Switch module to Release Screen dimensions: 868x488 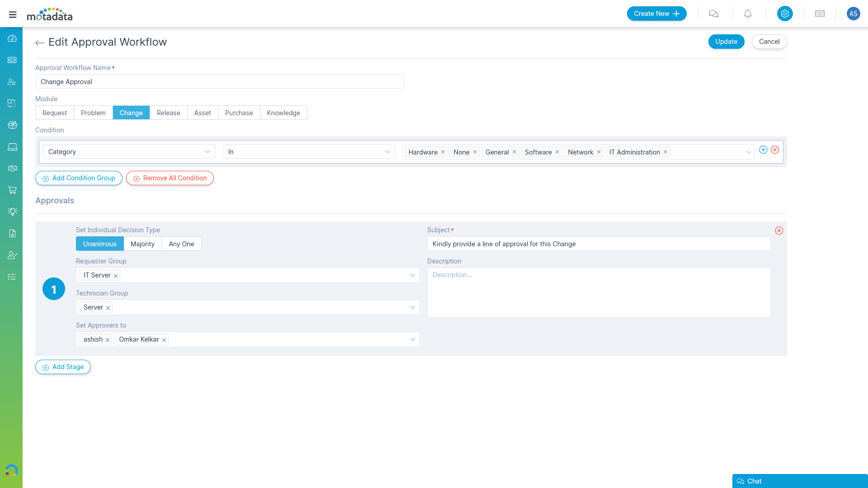[x=169, y=113]
